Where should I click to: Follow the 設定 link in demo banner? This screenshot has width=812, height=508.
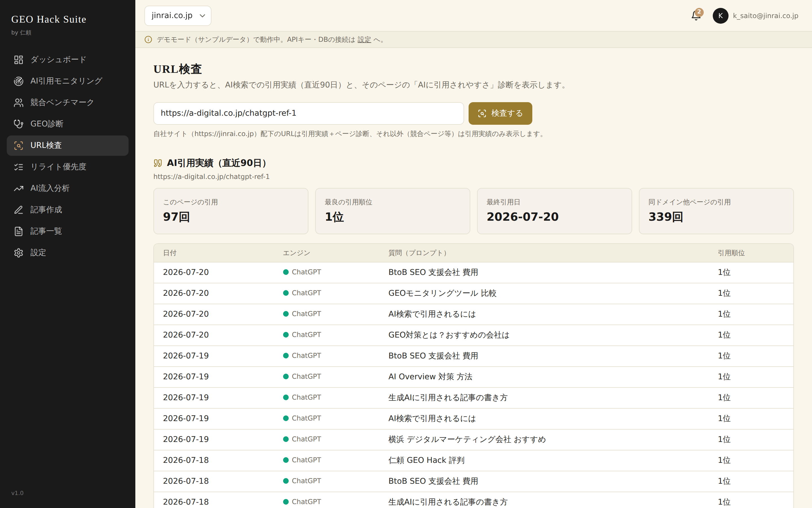pos(364,40)
